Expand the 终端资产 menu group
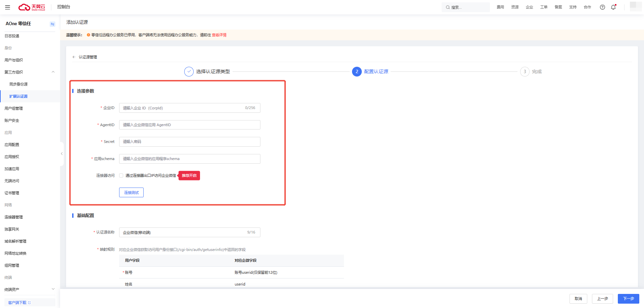 click(53, 289)
